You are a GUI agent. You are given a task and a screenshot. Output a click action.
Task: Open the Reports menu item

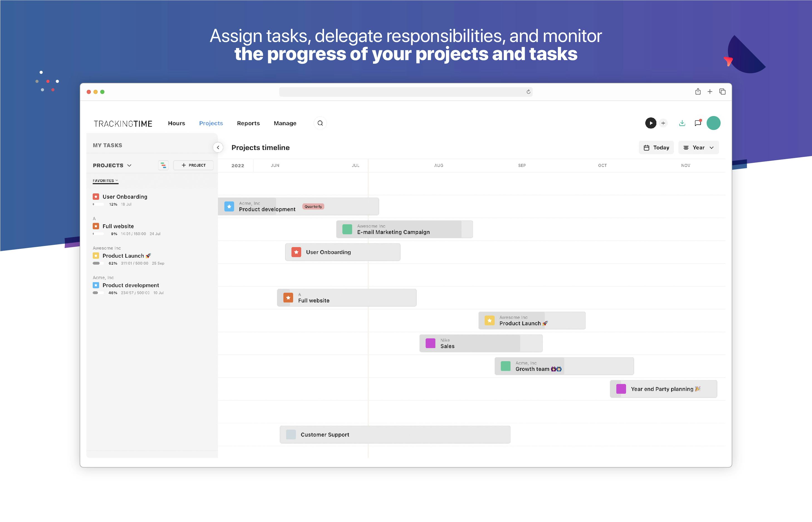248,123
